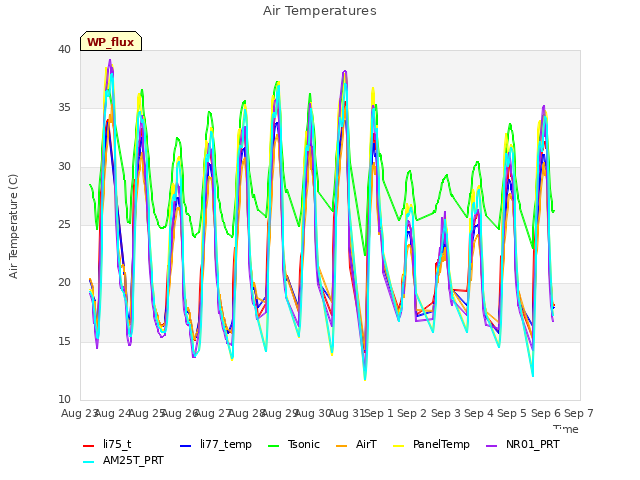This screenshot has height=480, width=640.
Task: Toggle the NR01_PRT legend entry
Action: click(x=522, y=444)
